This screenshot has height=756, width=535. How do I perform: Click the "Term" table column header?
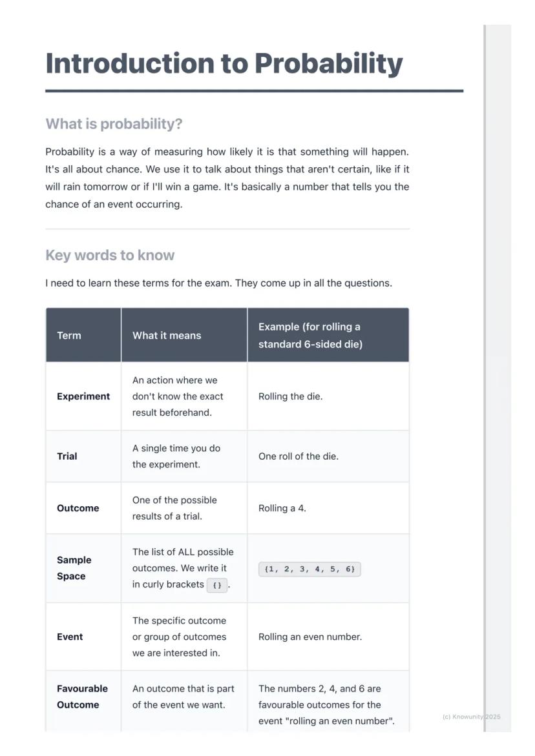(x=69, y=336)
